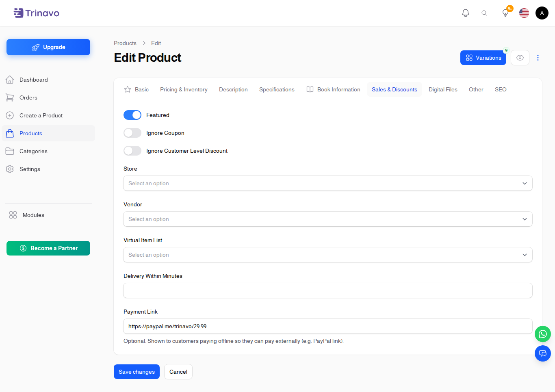
Task: Click the Create a Product plus icon
Action: [x=10, y=115]
